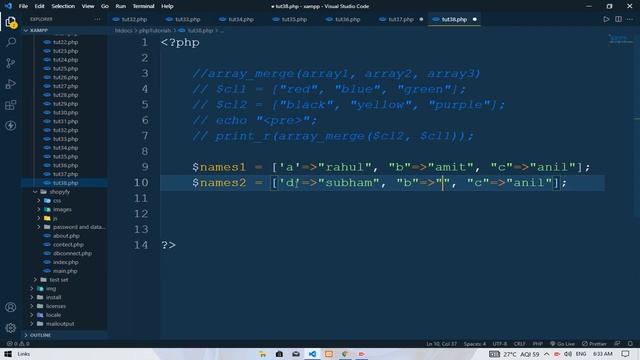Click the VS Code taskbar icon
The image size is (640, 360).
coord(312,354)
